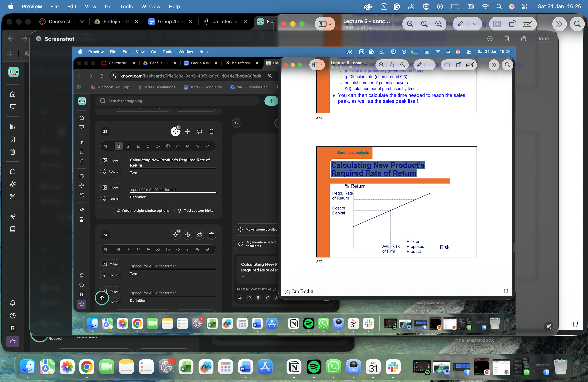Open the search magnifier in the topmost Preview toolbar
This screenshot has width=588, height=382.
pos(577,24)
